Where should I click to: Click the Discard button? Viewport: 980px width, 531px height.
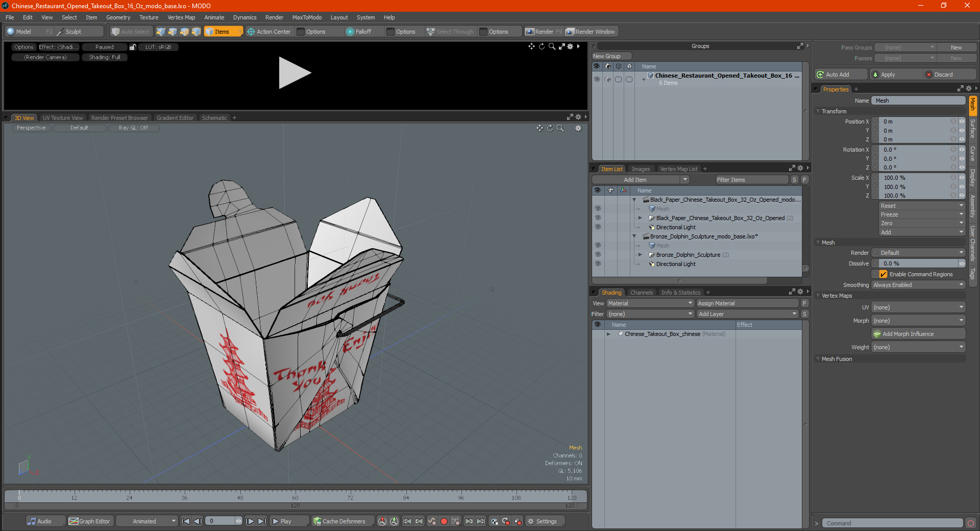coord(950,75)
